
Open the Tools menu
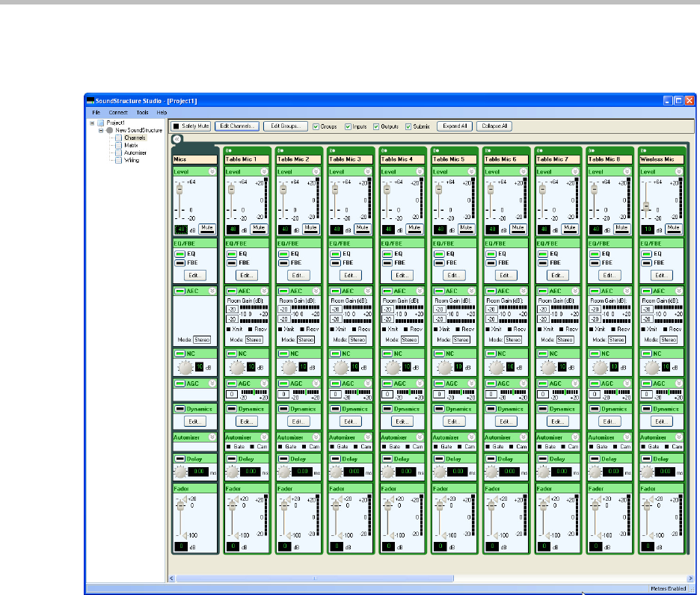(142, 112)
